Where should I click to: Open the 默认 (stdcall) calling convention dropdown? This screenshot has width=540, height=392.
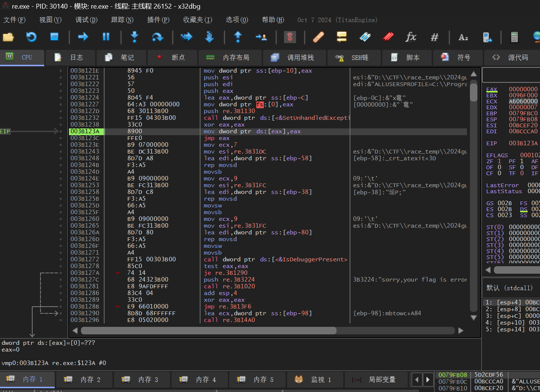pos(511,288)
